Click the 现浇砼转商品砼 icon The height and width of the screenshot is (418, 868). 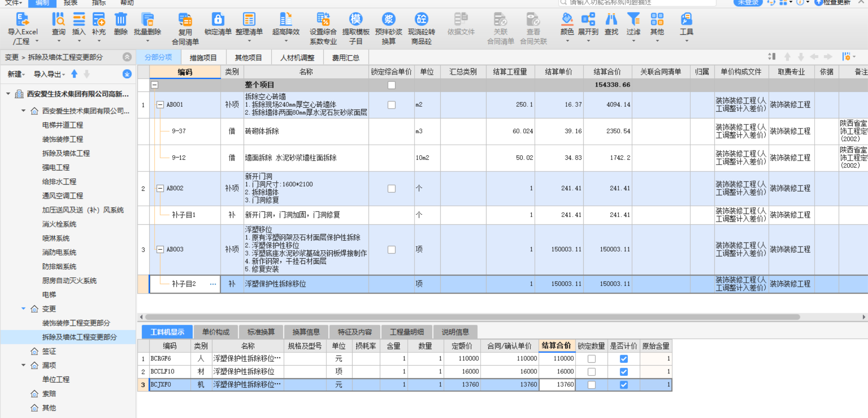421,19
